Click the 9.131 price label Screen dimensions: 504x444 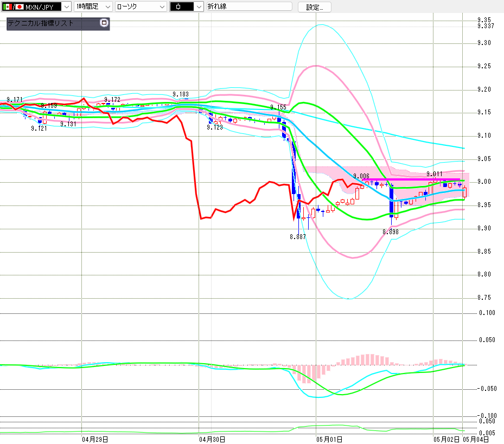[x=68, y=124]
